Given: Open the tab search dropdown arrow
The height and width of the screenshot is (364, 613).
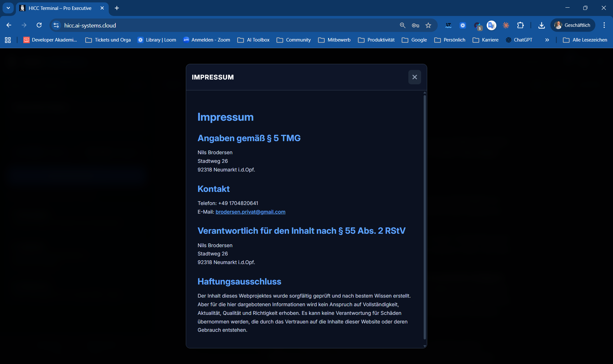Looking at the screenshot, I should [8, 8].
